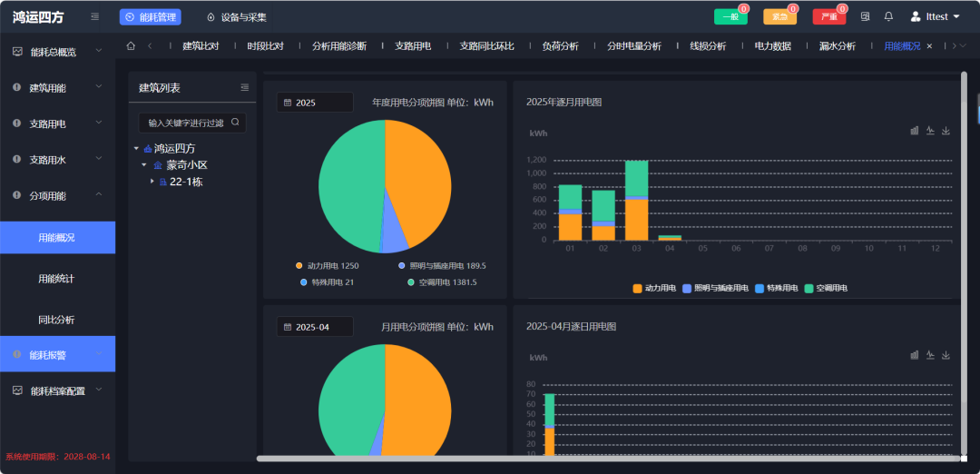Open the notification bell
This screenshot has width=980, height=474.
point(888,17)
